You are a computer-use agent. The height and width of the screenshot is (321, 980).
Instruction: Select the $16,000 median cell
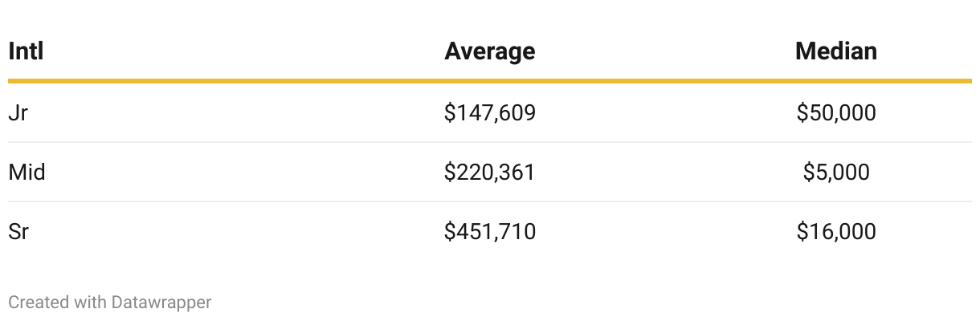coord(836,231)
